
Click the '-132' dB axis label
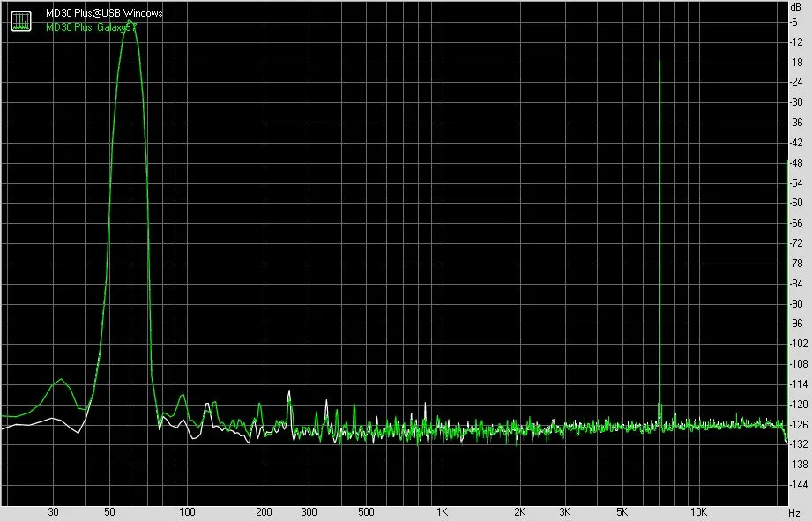point(798,443)
